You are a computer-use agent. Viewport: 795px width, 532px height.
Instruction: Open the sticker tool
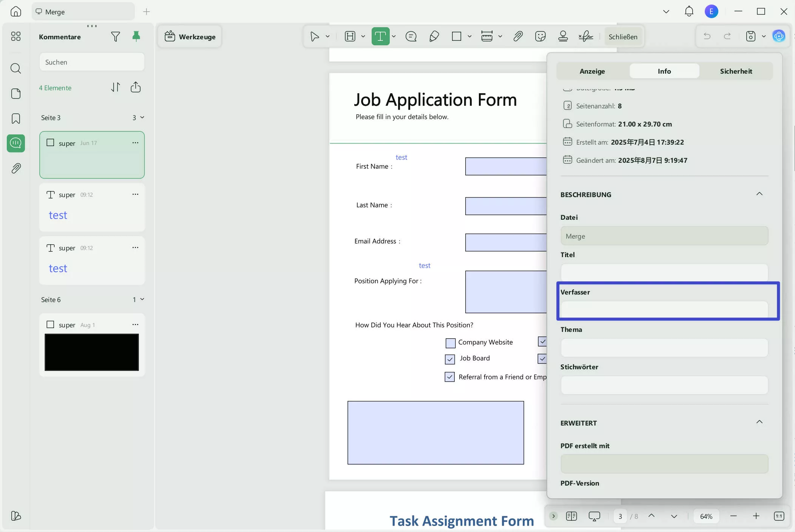pos(540,36)
